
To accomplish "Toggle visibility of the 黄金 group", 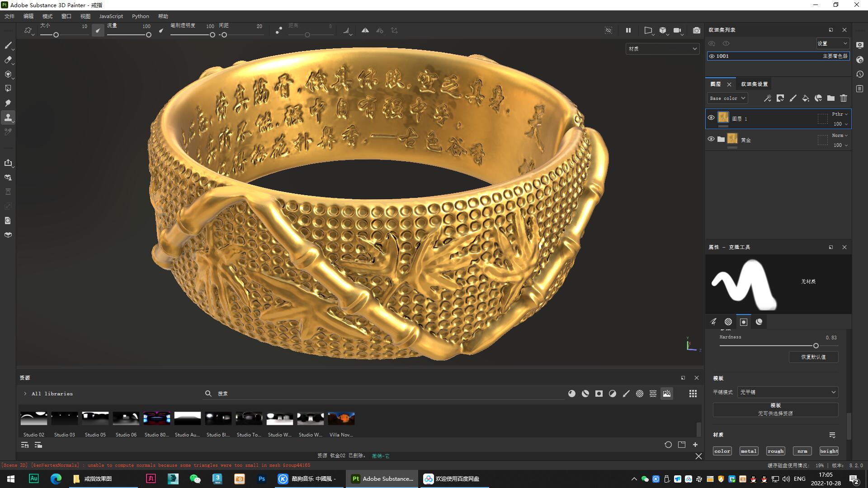I will tap(711, 139).
